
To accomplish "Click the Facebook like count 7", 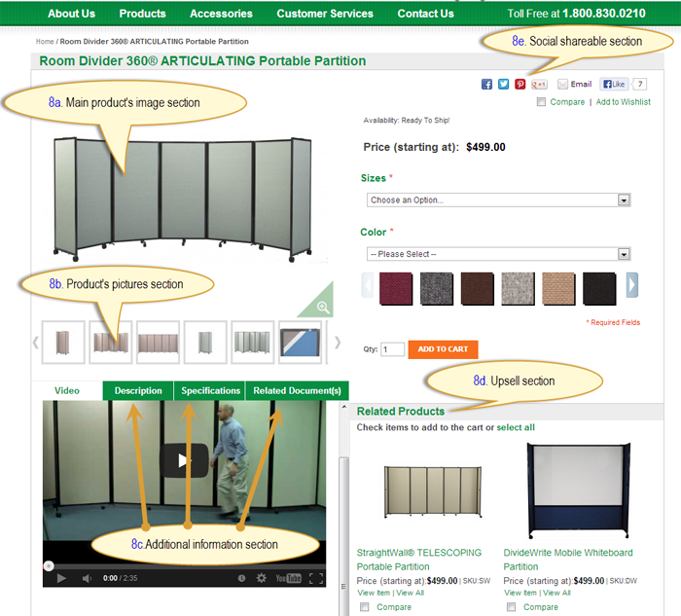I will (640, 84).
